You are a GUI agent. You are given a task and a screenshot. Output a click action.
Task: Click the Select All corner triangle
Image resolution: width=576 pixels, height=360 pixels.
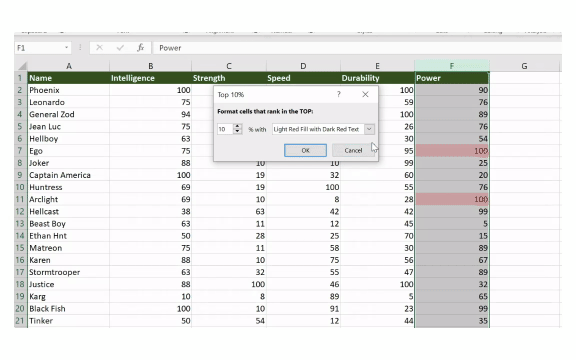pos(21,66)
